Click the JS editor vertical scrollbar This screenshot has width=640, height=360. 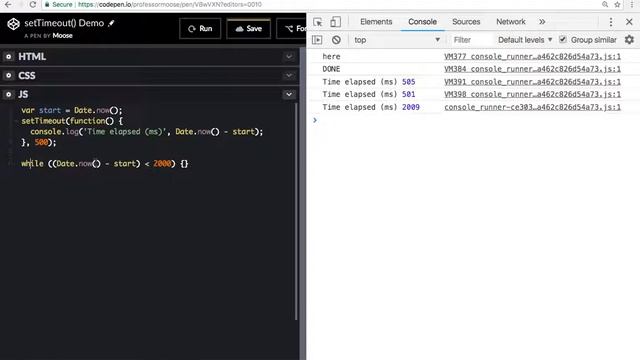click(x=296, y=211)
